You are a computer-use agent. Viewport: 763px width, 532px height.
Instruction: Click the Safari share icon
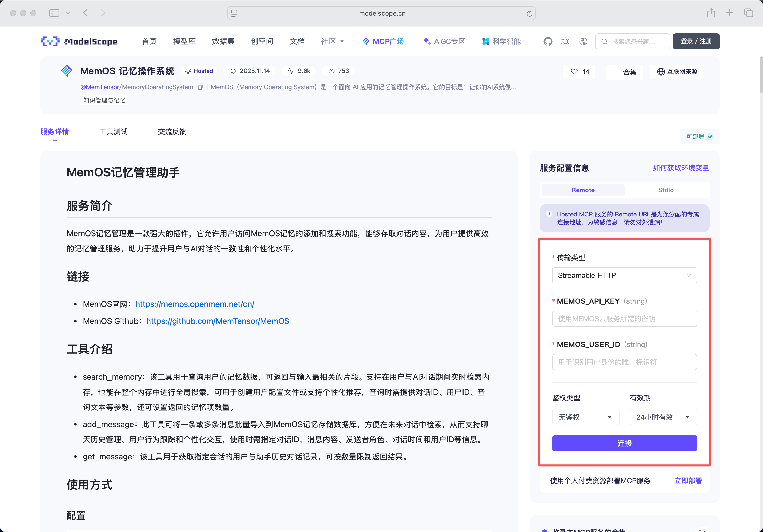point(711,13)
